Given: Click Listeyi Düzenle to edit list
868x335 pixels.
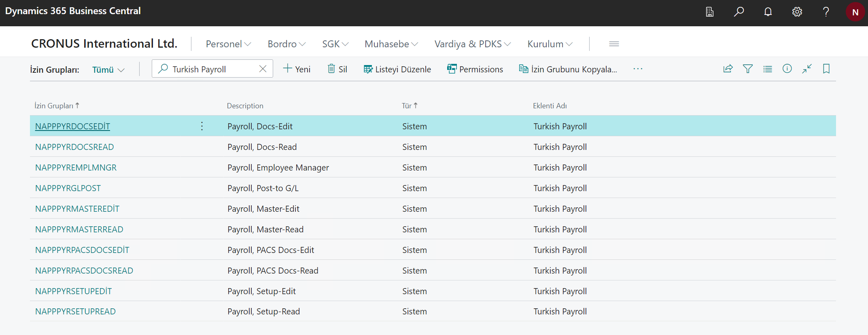Looking at the screenshot, I should (397, 69).
